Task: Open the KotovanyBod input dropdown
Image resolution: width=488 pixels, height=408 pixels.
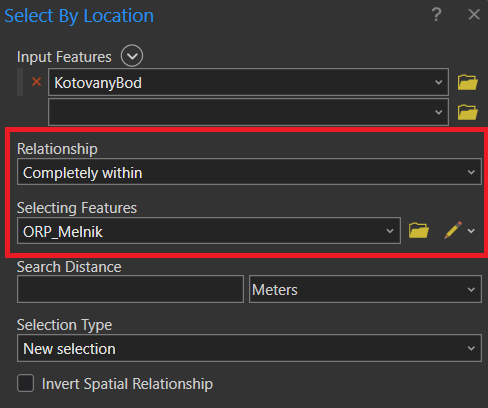Action: pos(248,82)
